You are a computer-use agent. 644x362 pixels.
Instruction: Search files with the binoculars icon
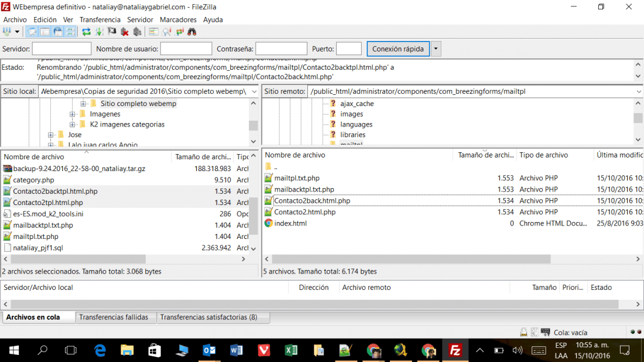[192, 32]
